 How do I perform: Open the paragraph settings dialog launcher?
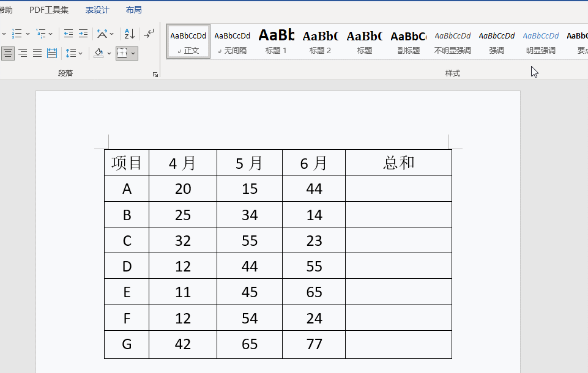point(155,74)
